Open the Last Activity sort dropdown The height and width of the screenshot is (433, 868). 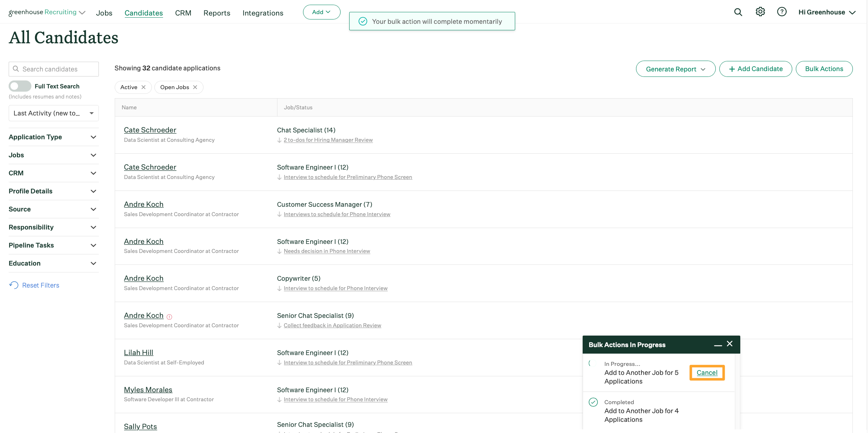54,113
